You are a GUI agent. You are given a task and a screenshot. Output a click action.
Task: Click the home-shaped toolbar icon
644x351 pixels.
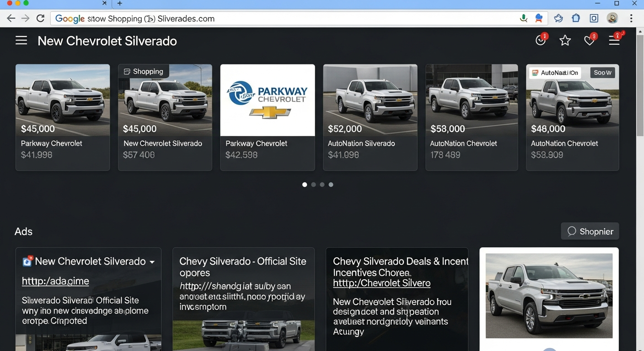(x=576, y=18)
